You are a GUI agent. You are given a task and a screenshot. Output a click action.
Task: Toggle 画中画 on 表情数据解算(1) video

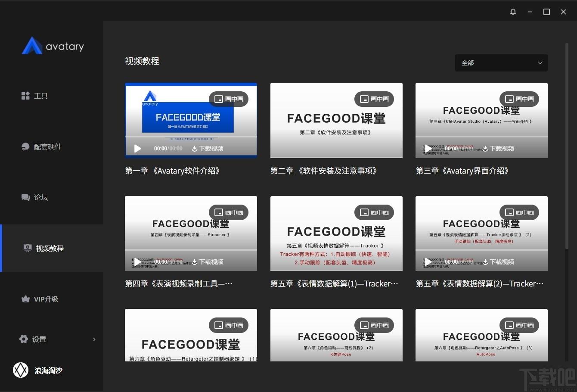374,212
